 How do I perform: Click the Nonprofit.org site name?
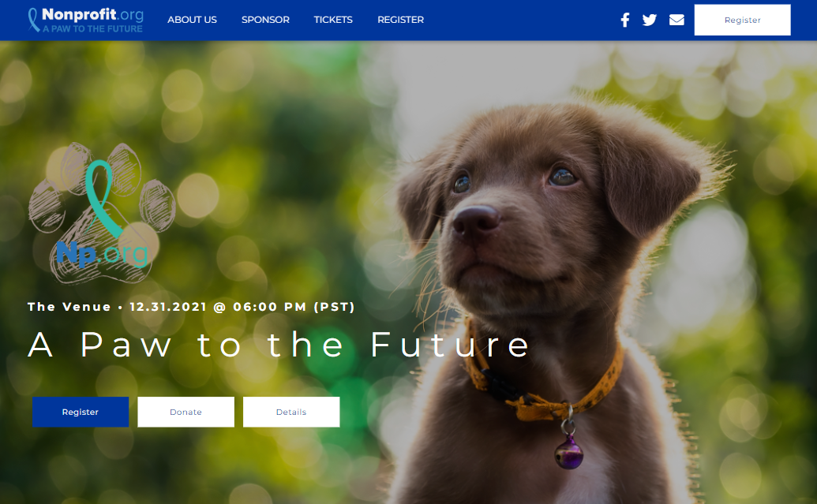[92, 14]
